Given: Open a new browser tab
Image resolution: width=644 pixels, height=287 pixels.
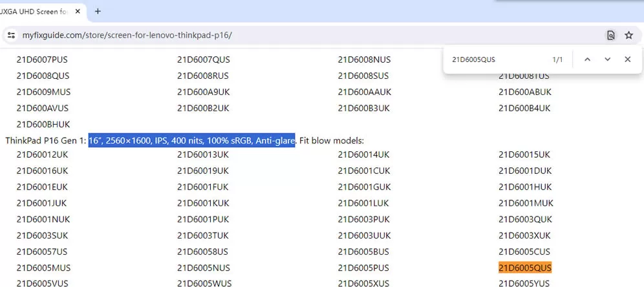Looking at the screenshot, I should (x=98, y=12).
